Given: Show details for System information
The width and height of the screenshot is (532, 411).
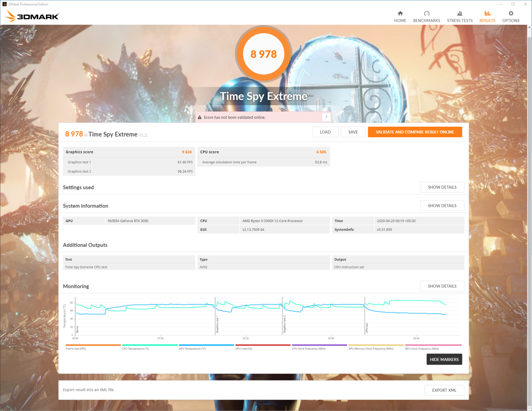Looking at the screenshot, I should point(442,206).
